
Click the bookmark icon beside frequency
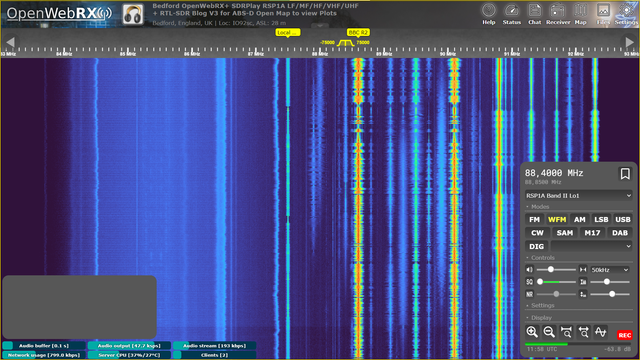tap(625, 174)
